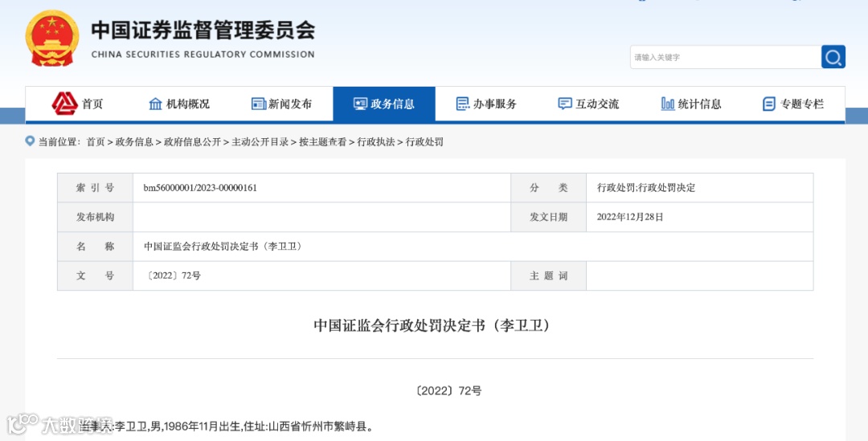Screen dimensions: 868x441
Task: Open the 统计信息 navigation tab
Action: (x=691, y=104)
